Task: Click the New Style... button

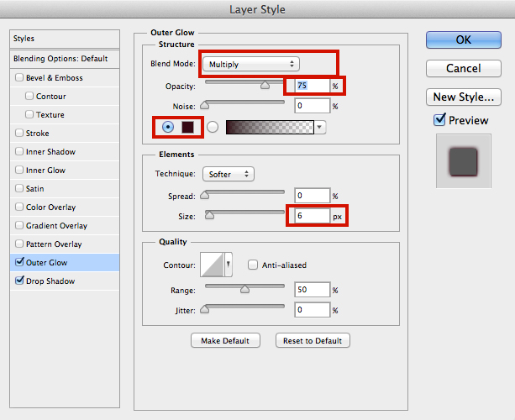Action: click(464, 97)
